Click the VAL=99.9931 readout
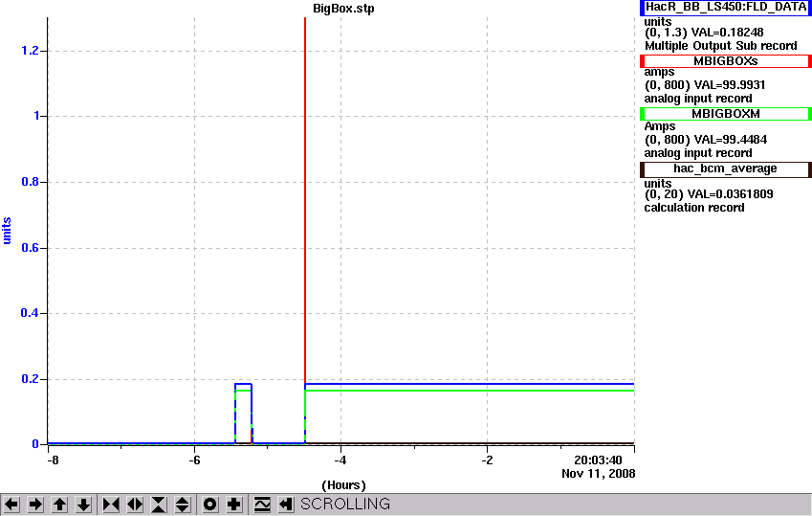 (x=730, y=85)
